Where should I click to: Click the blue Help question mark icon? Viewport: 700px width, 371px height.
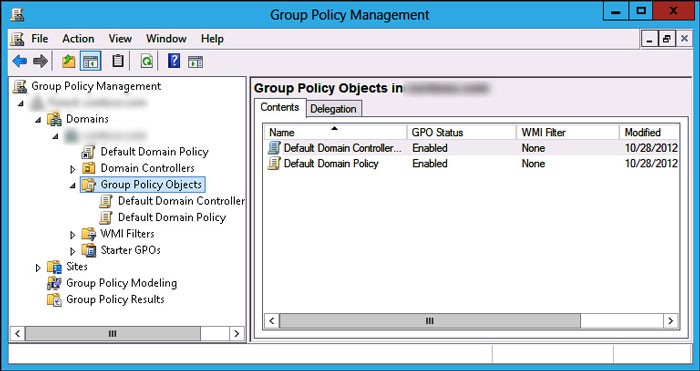[x=174, y=61]
